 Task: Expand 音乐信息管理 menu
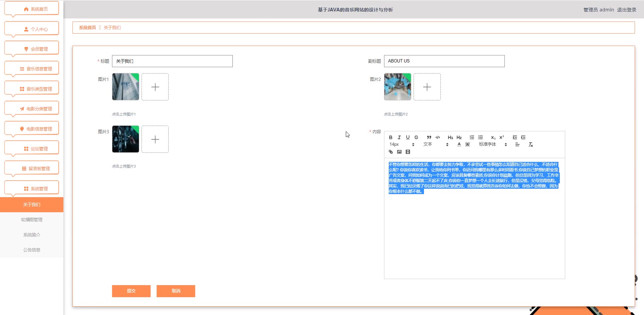coord(32,69)
